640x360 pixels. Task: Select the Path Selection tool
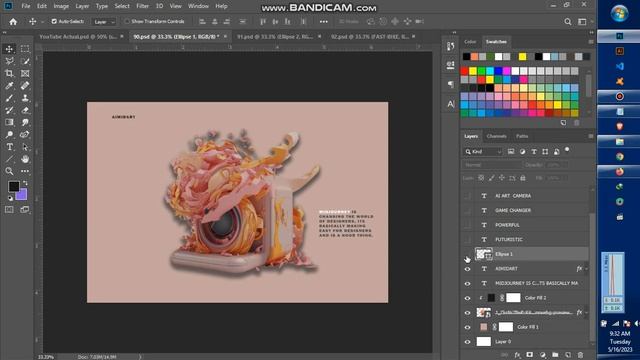pos(25,147)
